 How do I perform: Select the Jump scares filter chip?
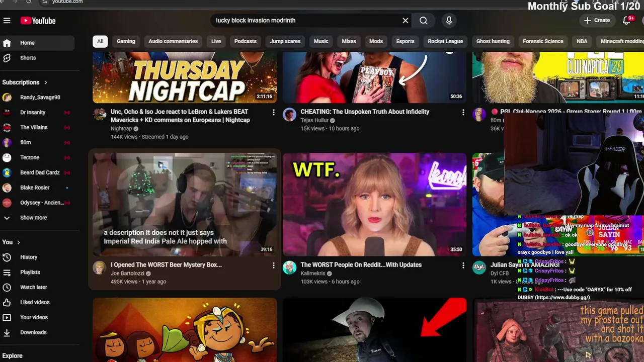pyautogui.click(x=285, y=41)
